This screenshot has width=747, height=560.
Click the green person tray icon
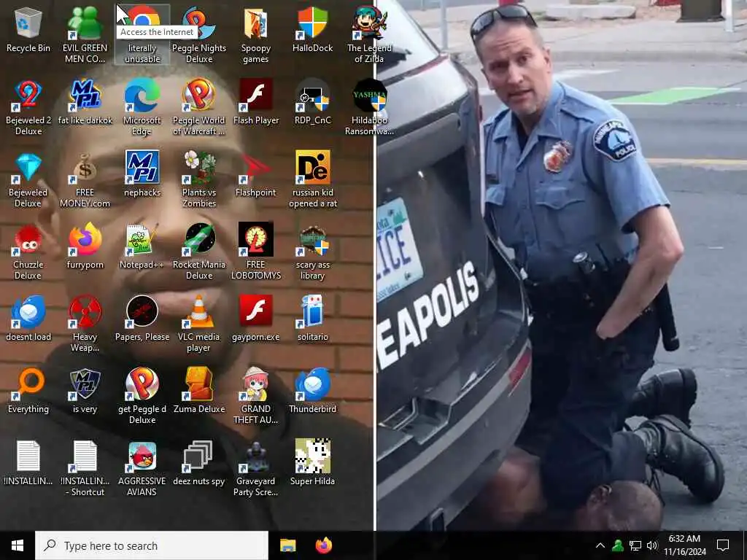pyautogui.click(x=618, y=545)
